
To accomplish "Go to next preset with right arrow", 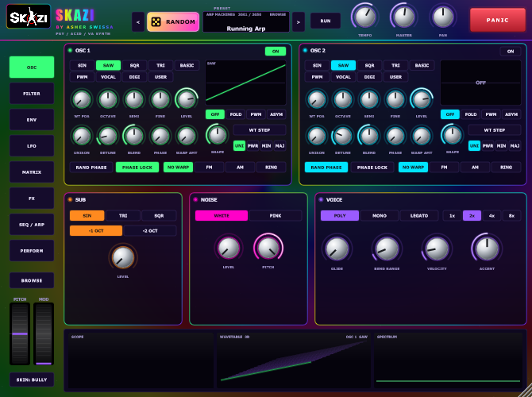I will 299,22.
